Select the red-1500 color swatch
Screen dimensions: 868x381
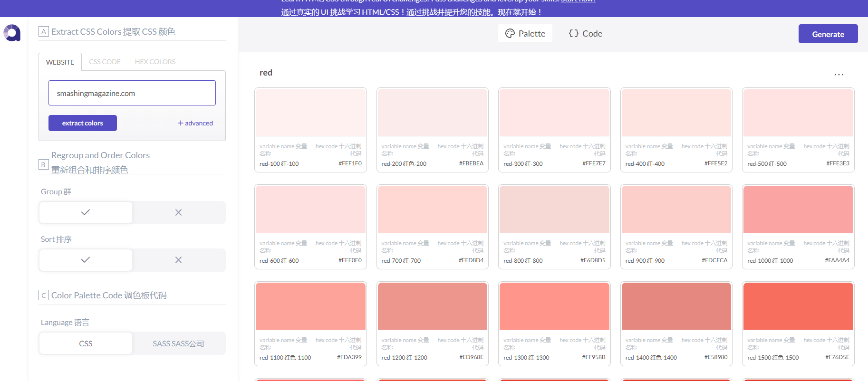(798, 306)
